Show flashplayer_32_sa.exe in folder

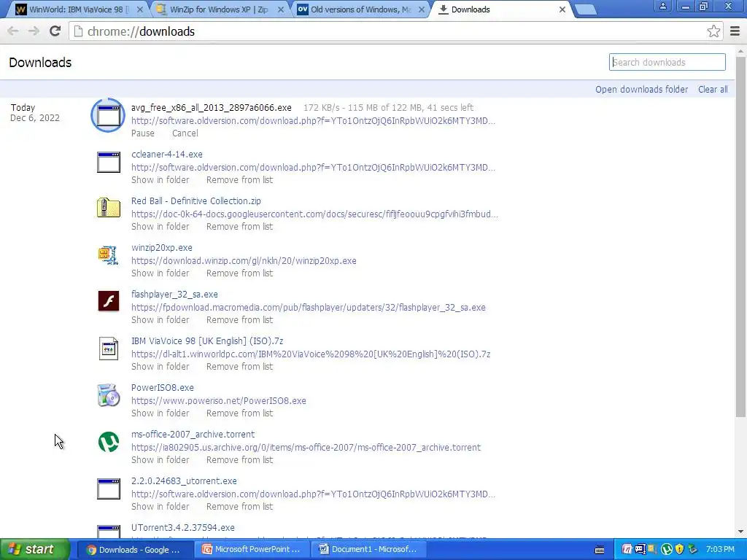click(160, 320)
